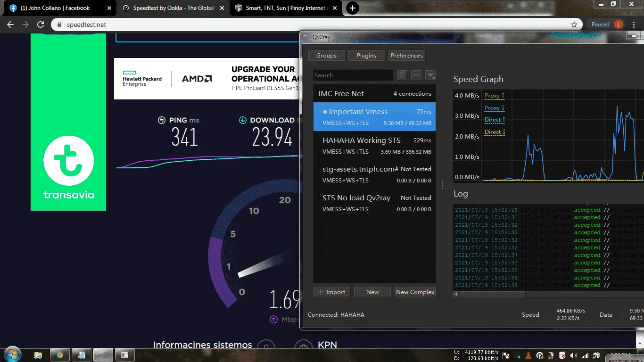Select the stg-assets.tntph.com connection

pos(374,174)
